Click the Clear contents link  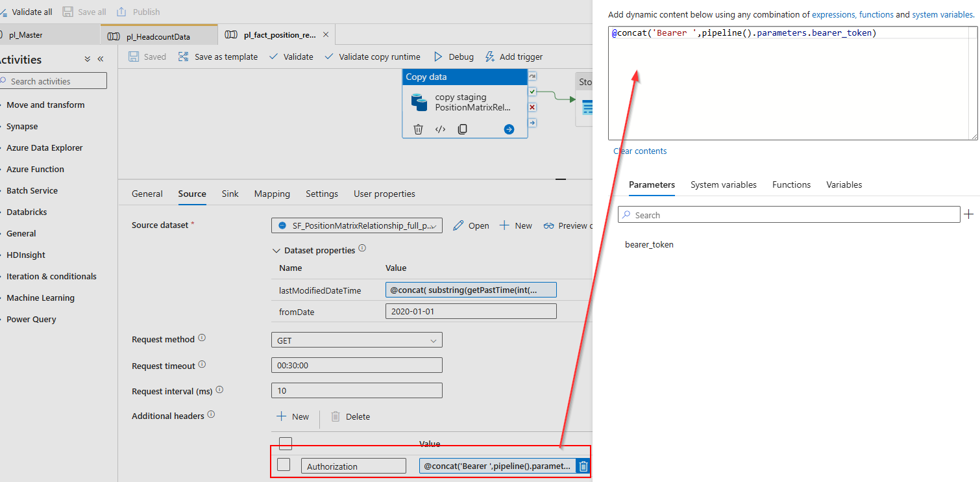(x=640, y=151)
